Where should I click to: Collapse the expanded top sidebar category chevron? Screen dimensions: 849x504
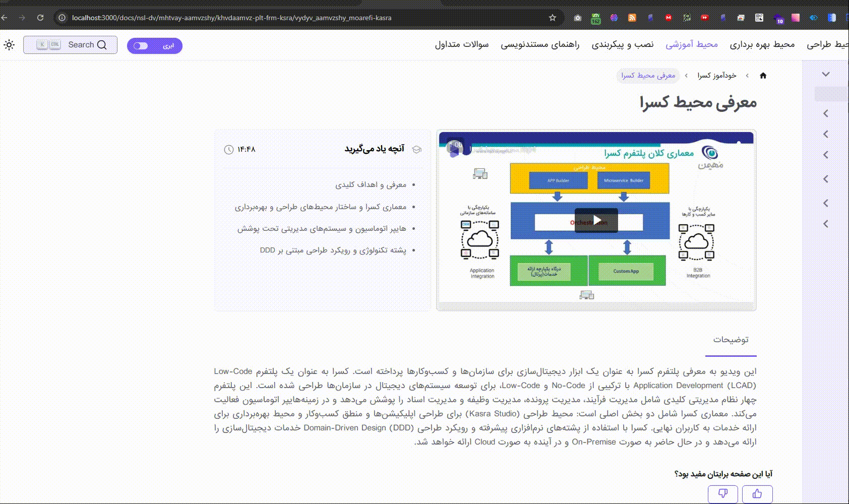click(825, 75)
